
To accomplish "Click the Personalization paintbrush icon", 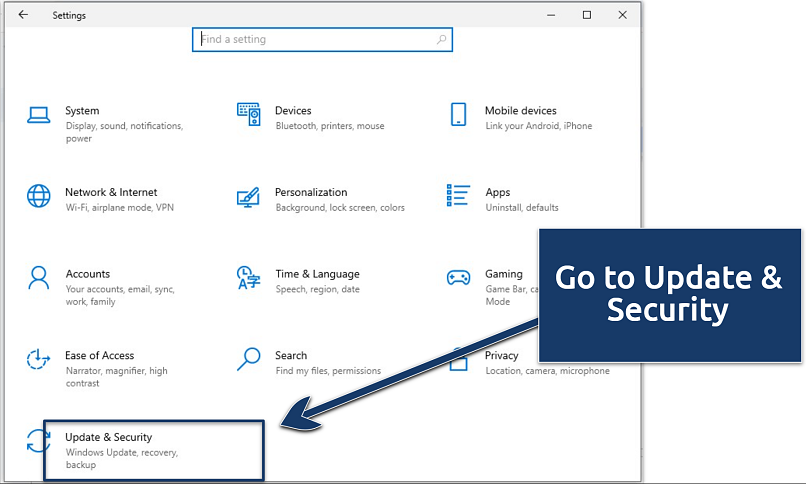I will pyautogui.click(x=248, y=196).
